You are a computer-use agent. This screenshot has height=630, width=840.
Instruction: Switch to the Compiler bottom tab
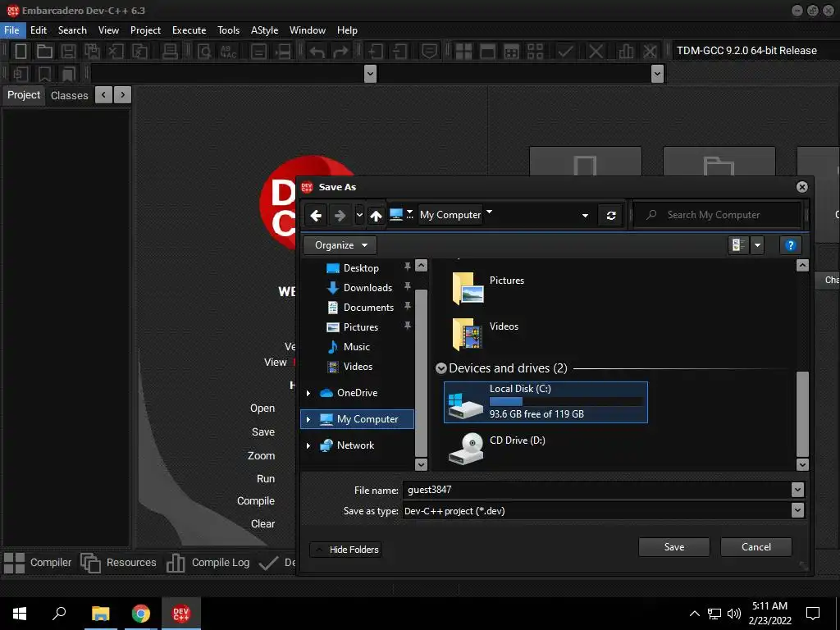[38, 563]
